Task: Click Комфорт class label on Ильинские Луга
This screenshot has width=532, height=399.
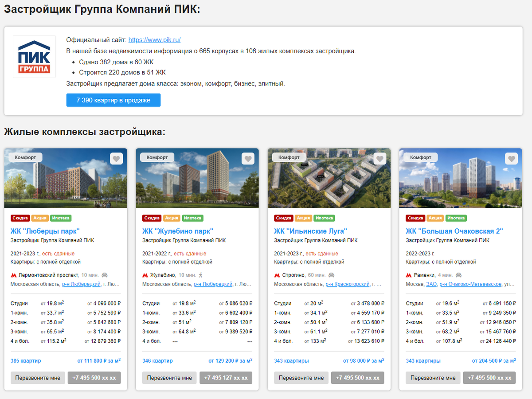Action: tap(289, 157)
